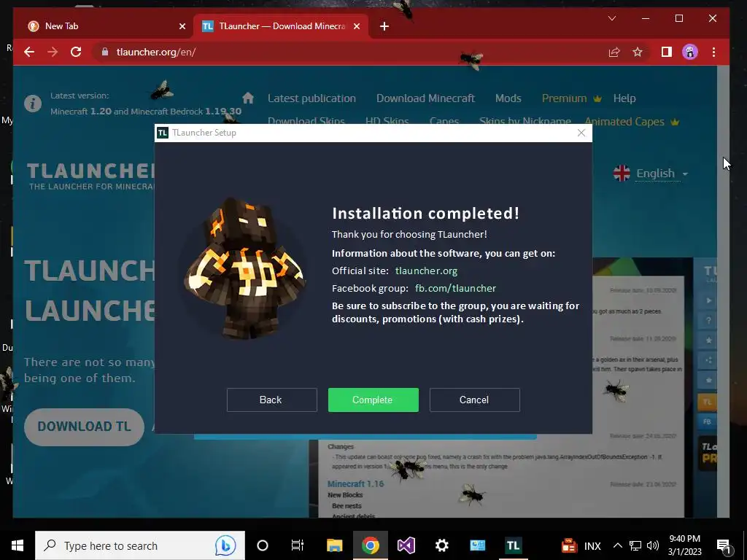
Task: Click the Back button in TLauncher Setup
Action: (271, 400)
